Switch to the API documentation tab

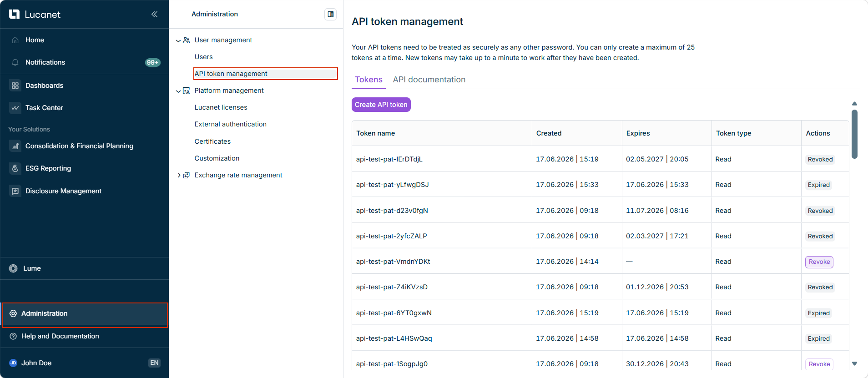429,80
